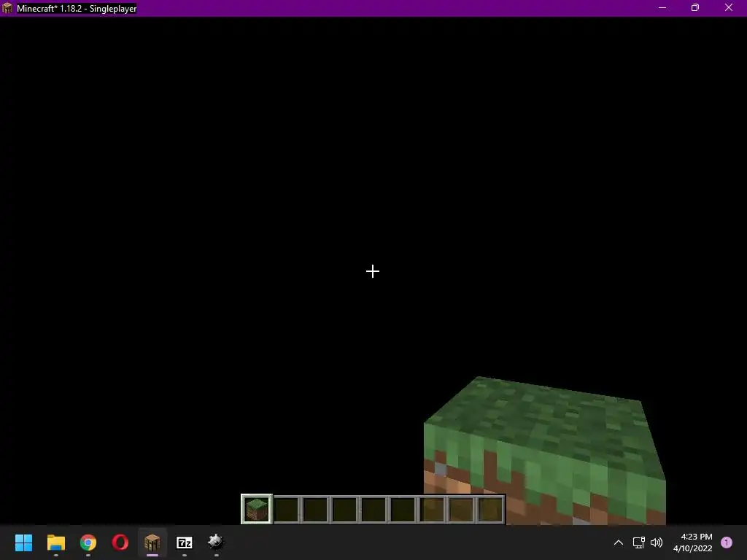Launch Google Chrome from the taskbar
Viewport: 747px width, 560px height.
(88, 542)
